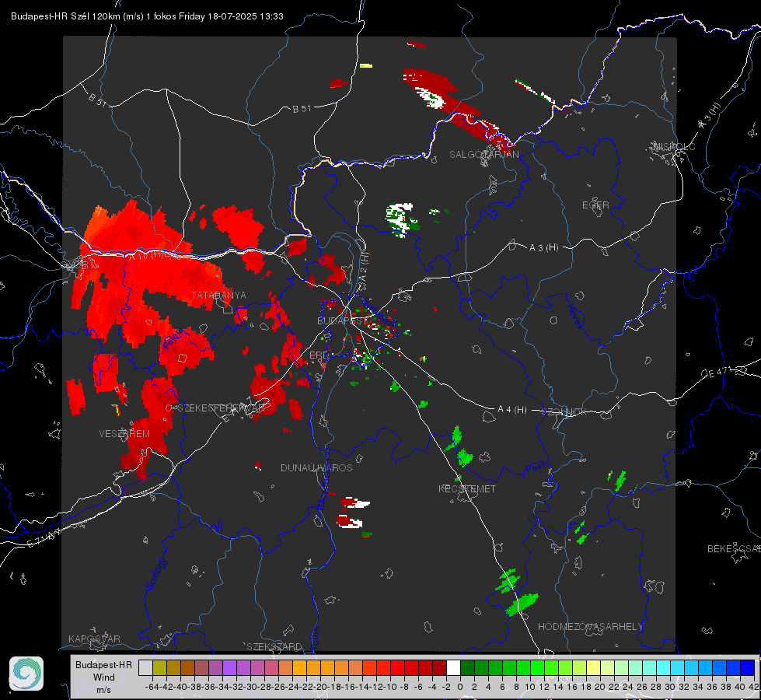Select the bright red swatch between -10 and -8
The image size is (761, 700).
[397, 667]
